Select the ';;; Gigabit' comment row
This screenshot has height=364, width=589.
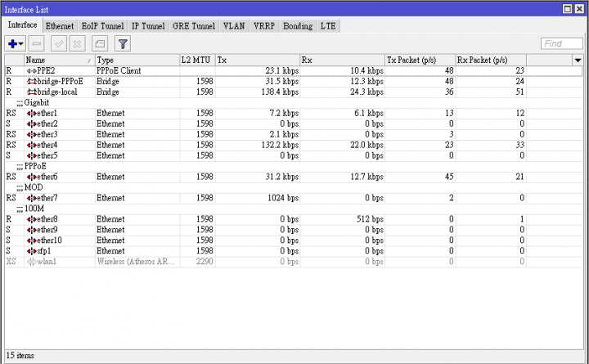point(294,102)
